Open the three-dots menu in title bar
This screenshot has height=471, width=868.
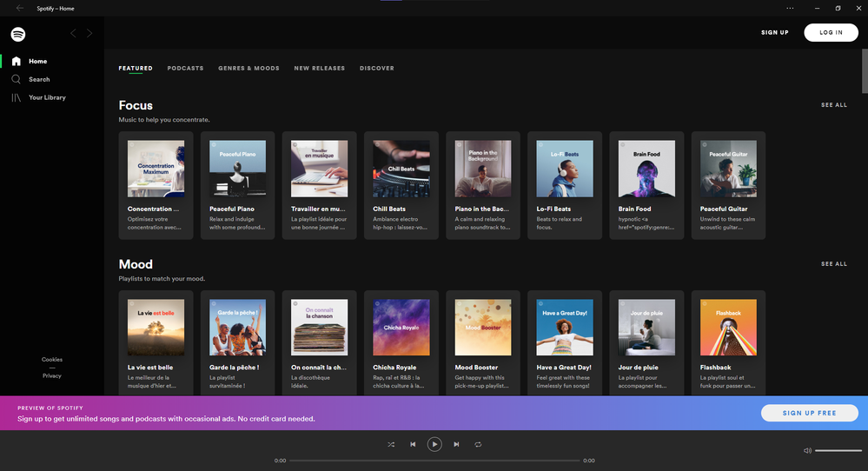790,8
